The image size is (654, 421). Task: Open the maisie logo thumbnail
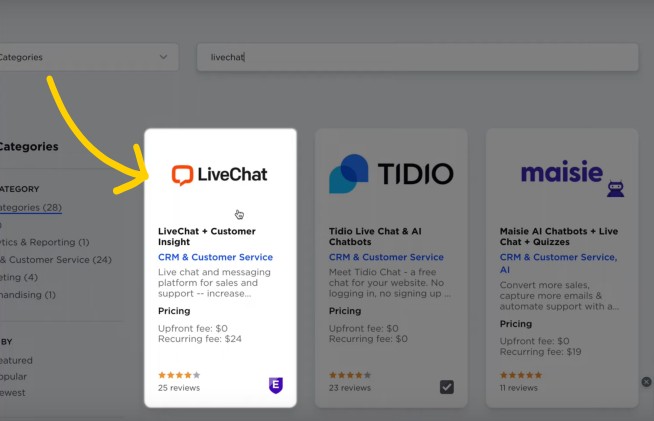pos(572,177)
